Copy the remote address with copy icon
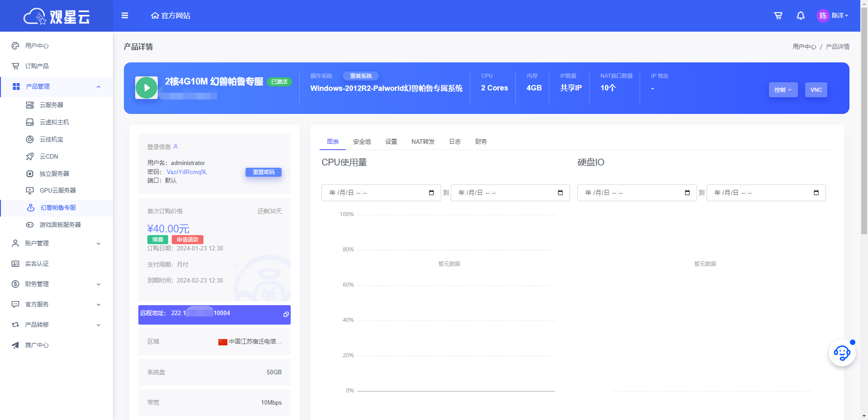This screenshot has width=868, height=420. pyautogui.click(x=286, y=314)
